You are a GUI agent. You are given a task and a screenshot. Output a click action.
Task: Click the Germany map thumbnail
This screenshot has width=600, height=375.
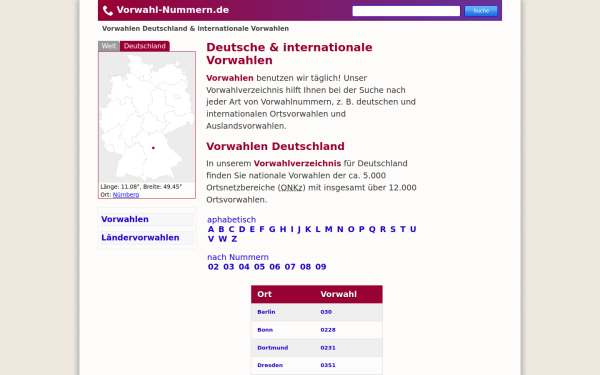point(147,117)
